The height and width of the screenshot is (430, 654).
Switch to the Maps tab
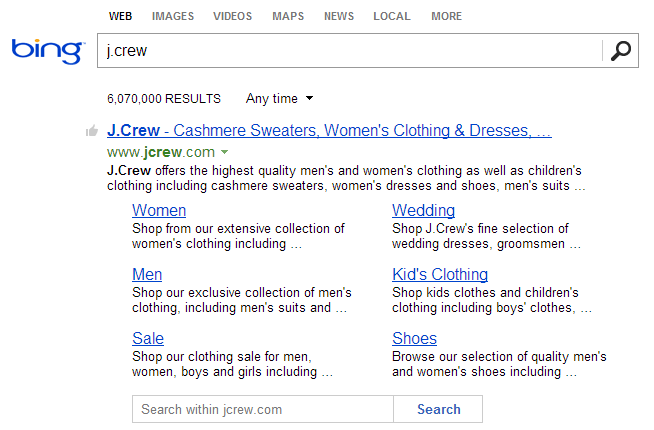(288, 16)
